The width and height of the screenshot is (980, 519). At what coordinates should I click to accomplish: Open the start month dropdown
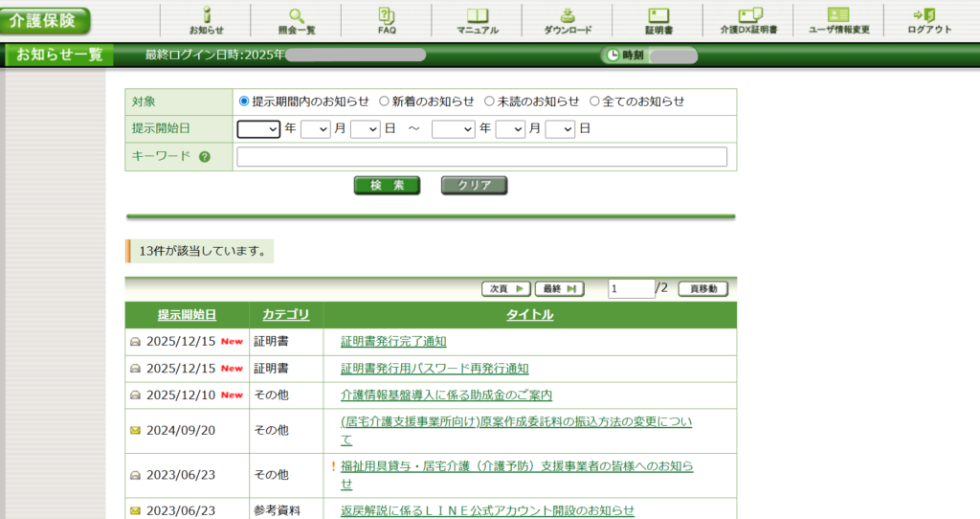click(x=315, y=129)
